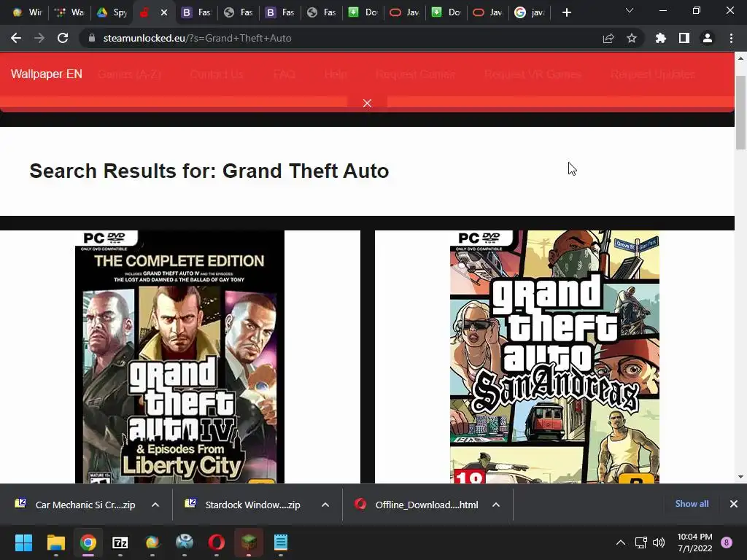
Task: Open the notifications badge showing 8
Action: click(x=727, y=542)
